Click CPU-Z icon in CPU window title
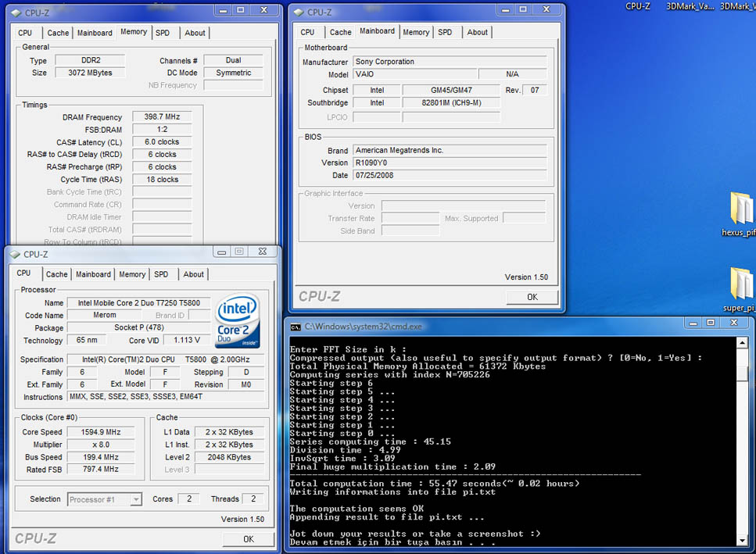The height and width of the screenshot is (554, 756). [15, 254]
